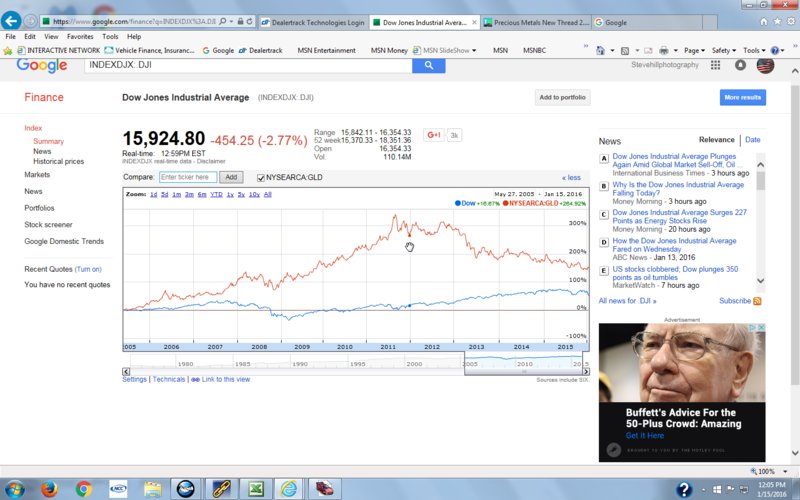Screen dimensions: 800x500
Task: Set chart zoom to 5y
Action: click(241, 194)
